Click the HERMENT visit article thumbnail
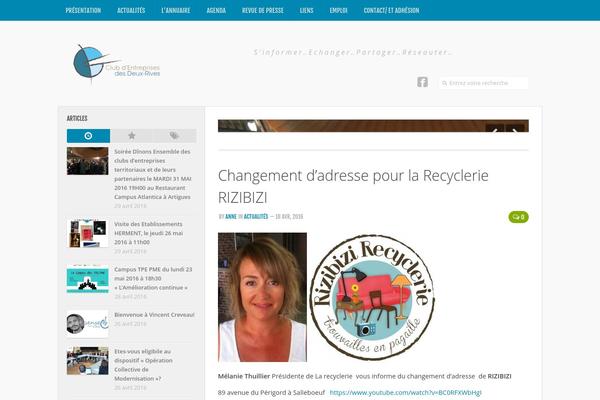Image resolution: width=600 pixels, height=400 pixels. click(88, 233)
